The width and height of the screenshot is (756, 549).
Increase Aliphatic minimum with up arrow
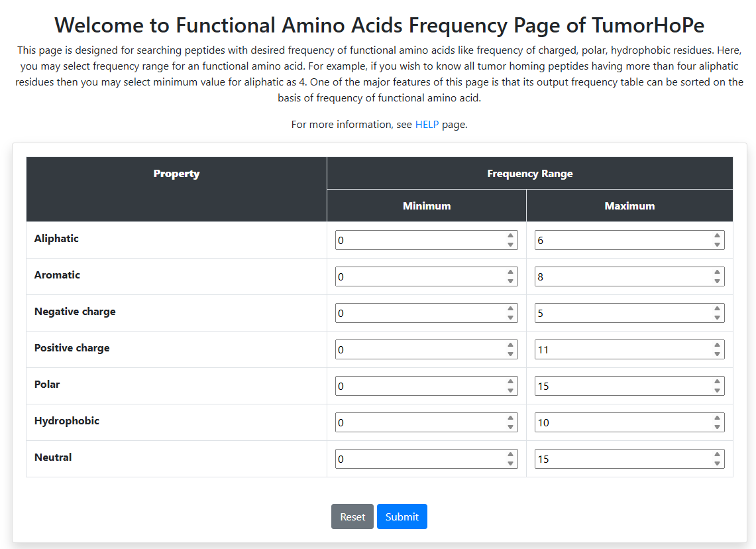(510, 236)
